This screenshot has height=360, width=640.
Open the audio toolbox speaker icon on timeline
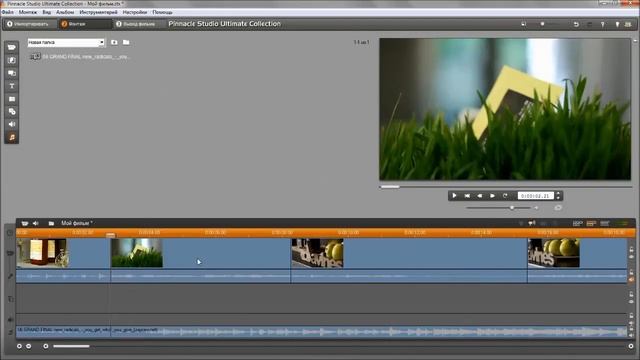36,223
